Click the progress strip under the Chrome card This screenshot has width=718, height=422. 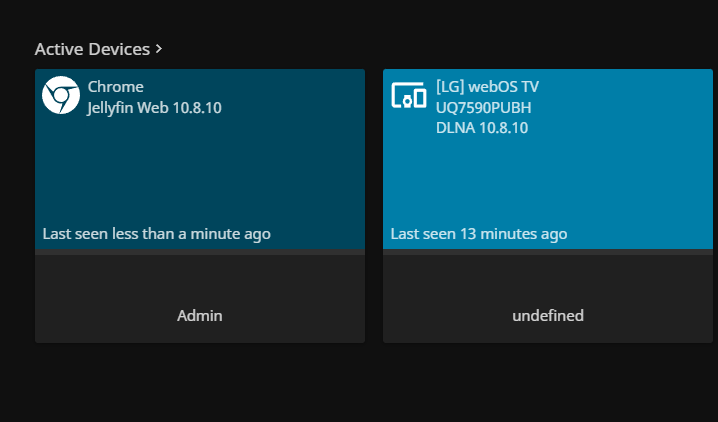point(200,252)
